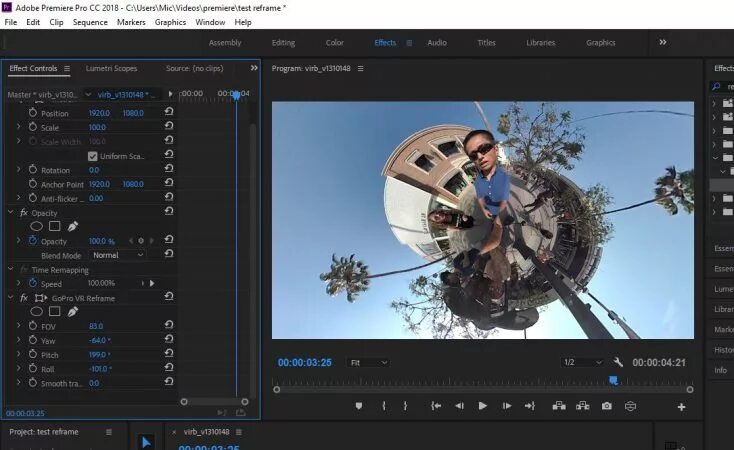Click the Add Marker icon
This screenshot has height=450, width=734.
[358, 406]
